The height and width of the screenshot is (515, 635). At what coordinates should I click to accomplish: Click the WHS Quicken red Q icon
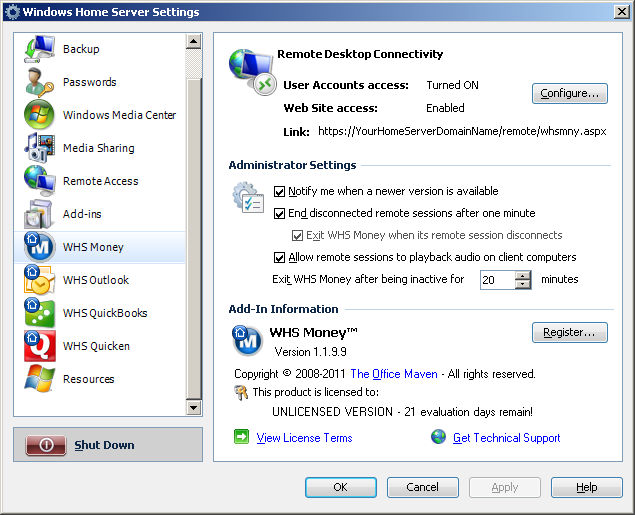[x=39, y=346]
